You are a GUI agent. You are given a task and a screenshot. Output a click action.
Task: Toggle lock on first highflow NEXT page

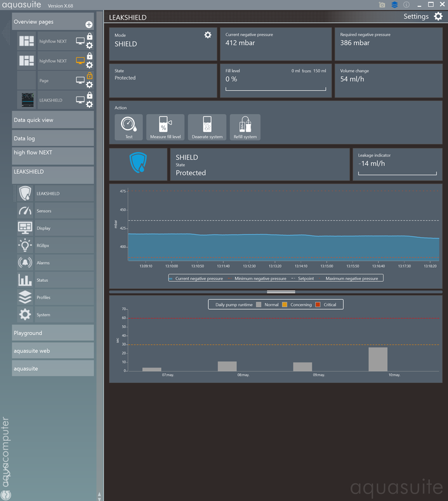pyautogui.click(x=90, y=36)
